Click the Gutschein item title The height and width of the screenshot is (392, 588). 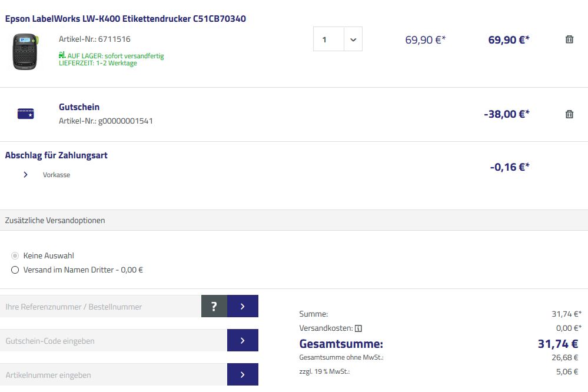click(x=79, y=107)
